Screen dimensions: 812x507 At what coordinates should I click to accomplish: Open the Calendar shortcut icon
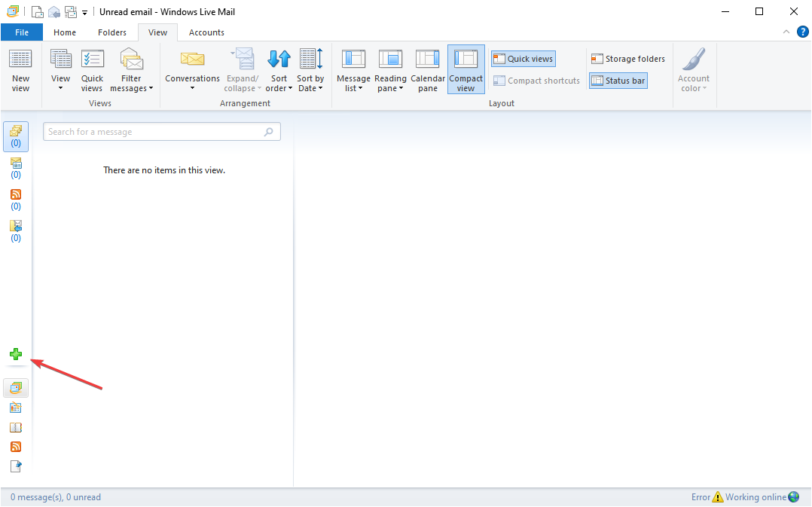click(16, 408)
